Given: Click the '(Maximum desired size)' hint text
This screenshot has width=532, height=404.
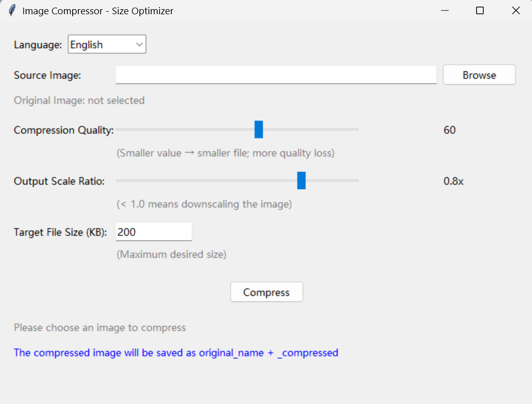Looking at the screenshot, I should 171,255.
